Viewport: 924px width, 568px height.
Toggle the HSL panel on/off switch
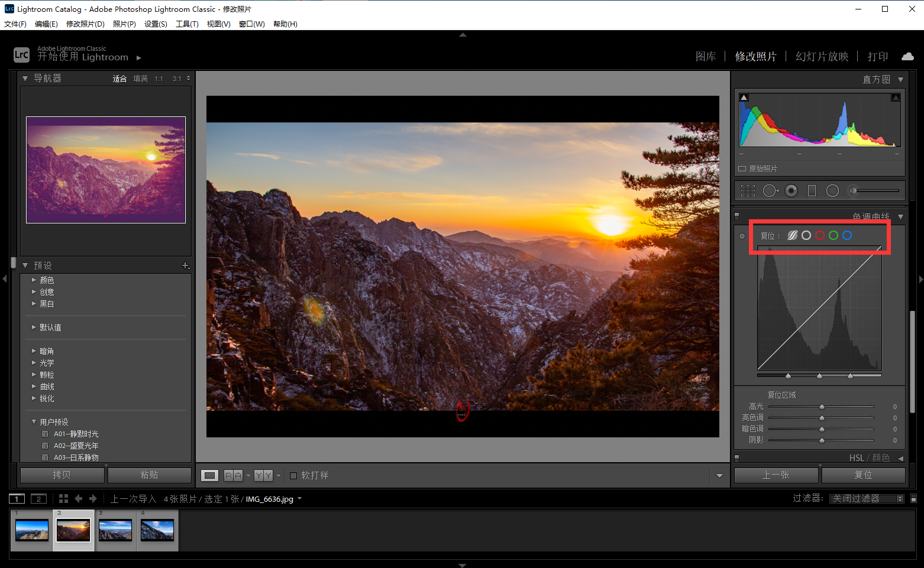[x=737, y=457]
